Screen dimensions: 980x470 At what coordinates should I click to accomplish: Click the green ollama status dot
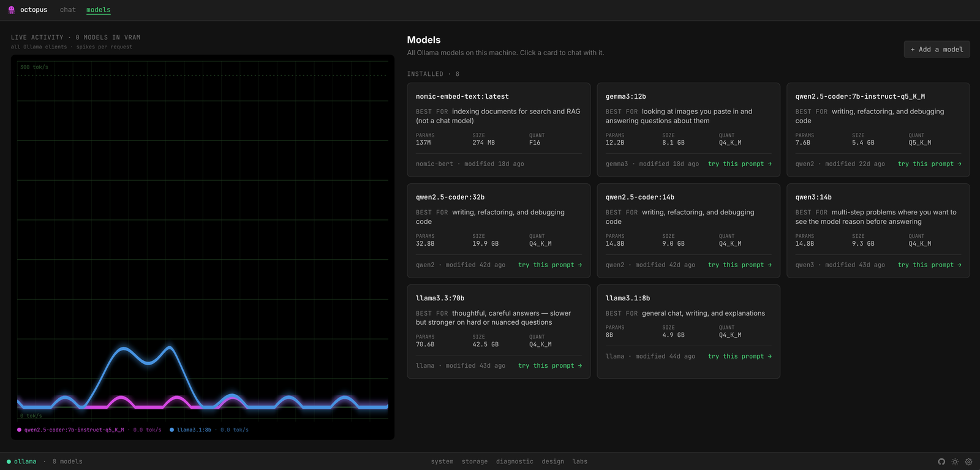[x=9, y=461]
